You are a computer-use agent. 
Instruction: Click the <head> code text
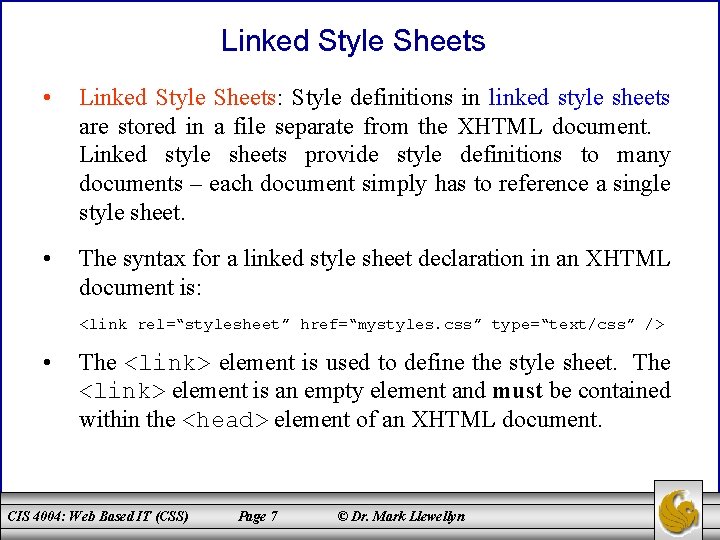coord(225,420)
